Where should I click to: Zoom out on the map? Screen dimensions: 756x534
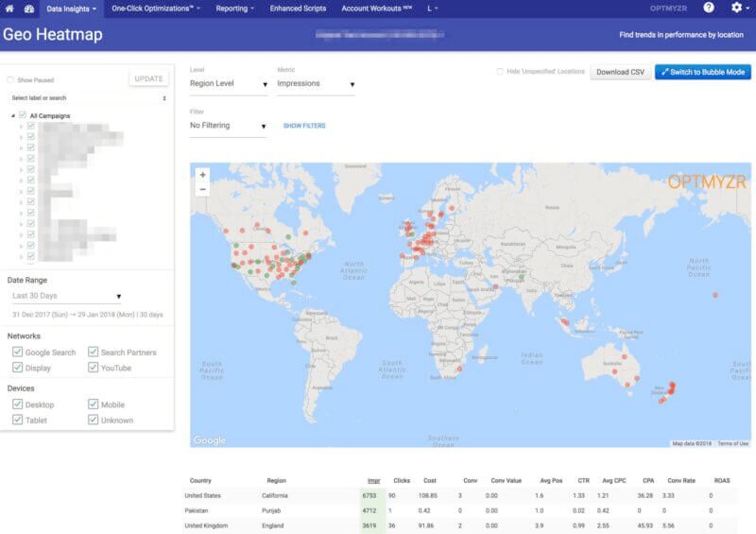pos(202,189)
